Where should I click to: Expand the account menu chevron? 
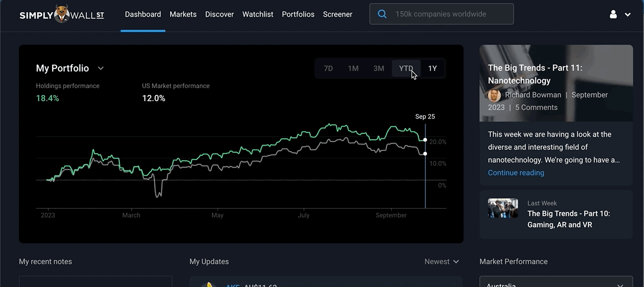[628, 15]
